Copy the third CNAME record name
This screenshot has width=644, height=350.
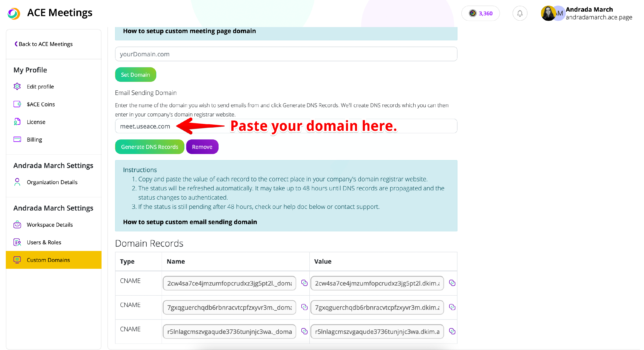coord(304,331)
